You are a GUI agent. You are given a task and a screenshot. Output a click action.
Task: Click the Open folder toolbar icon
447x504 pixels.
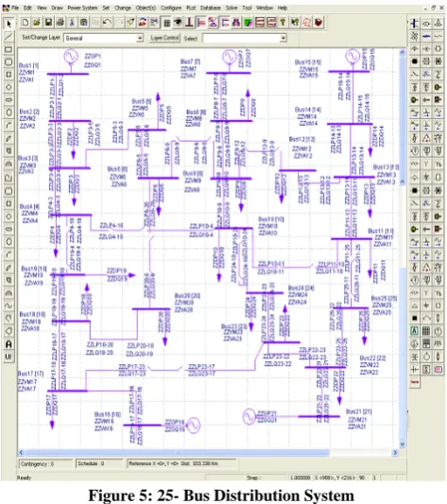pyautogui.click(x=37, y=22)
